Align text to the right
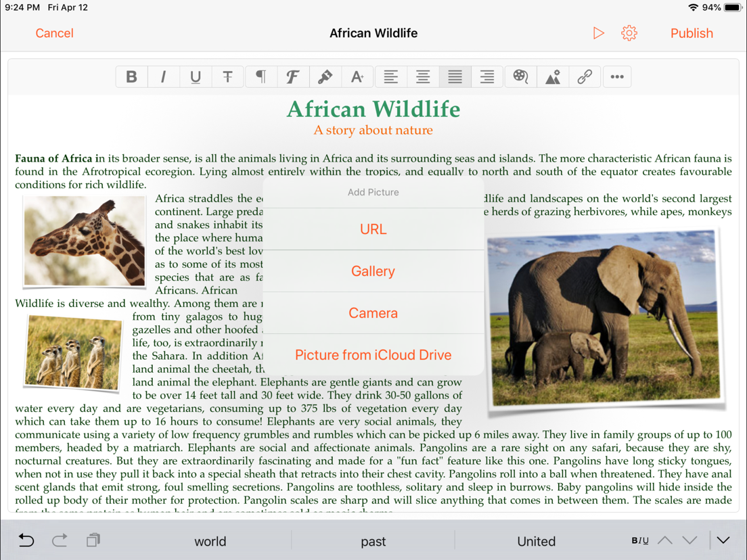The image size is (747, 560). [x=487, y=76]
